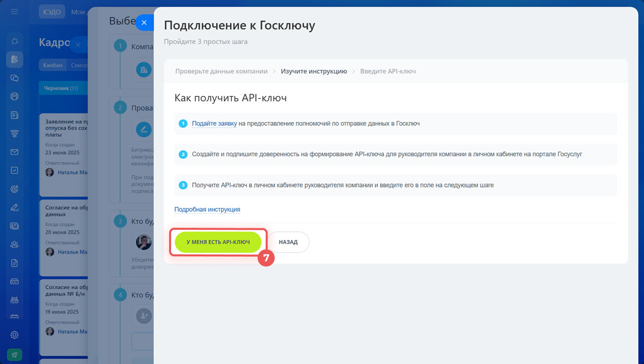Open the mail envelope sidebar icon
Viewport: 644px width, 364px height.
15,152
